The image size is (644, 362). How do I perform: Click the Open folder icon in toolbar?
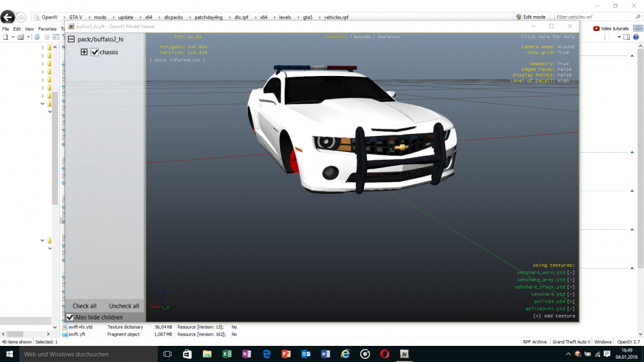[x=21, y=37]
